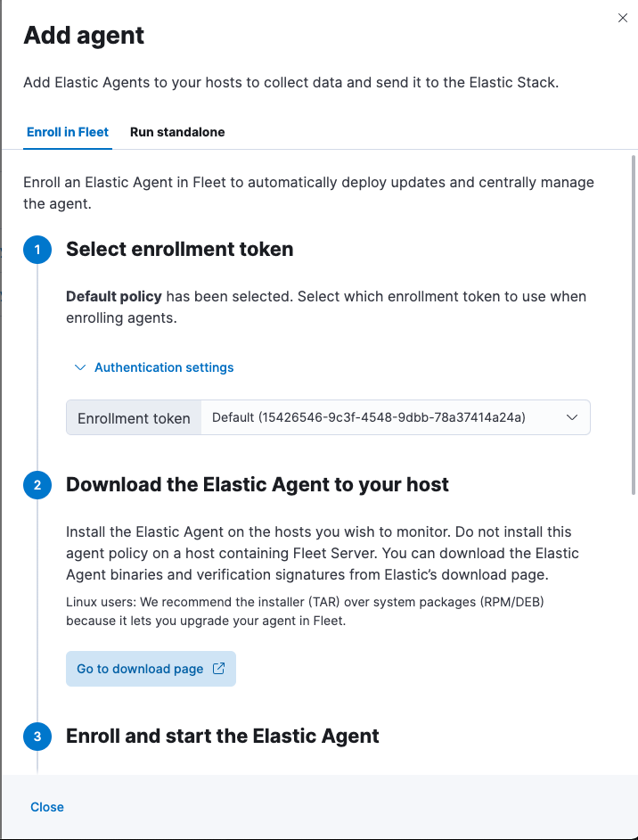Click step 2 numbered circle icon

(37, 484)
